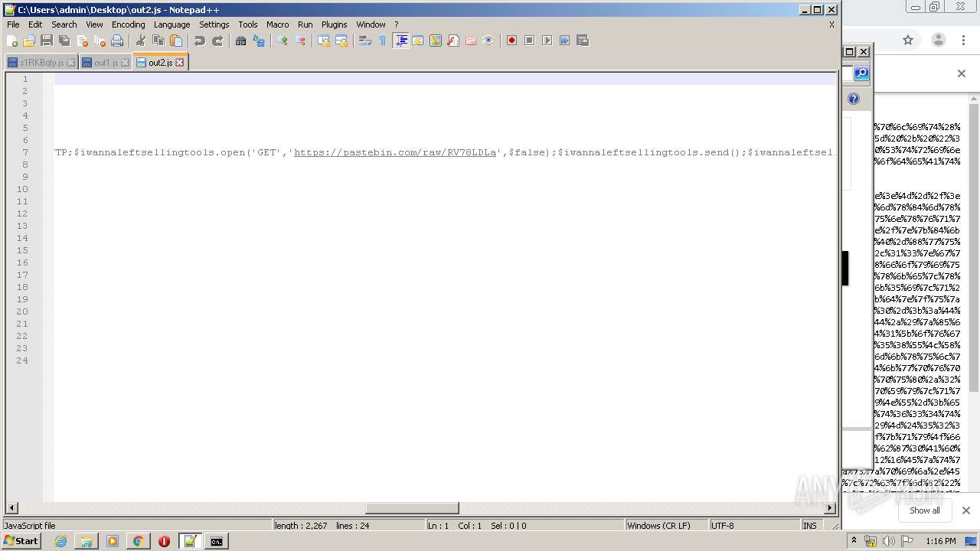Click the Print toolbar icon
980x551 pixels.
point(117,41)
